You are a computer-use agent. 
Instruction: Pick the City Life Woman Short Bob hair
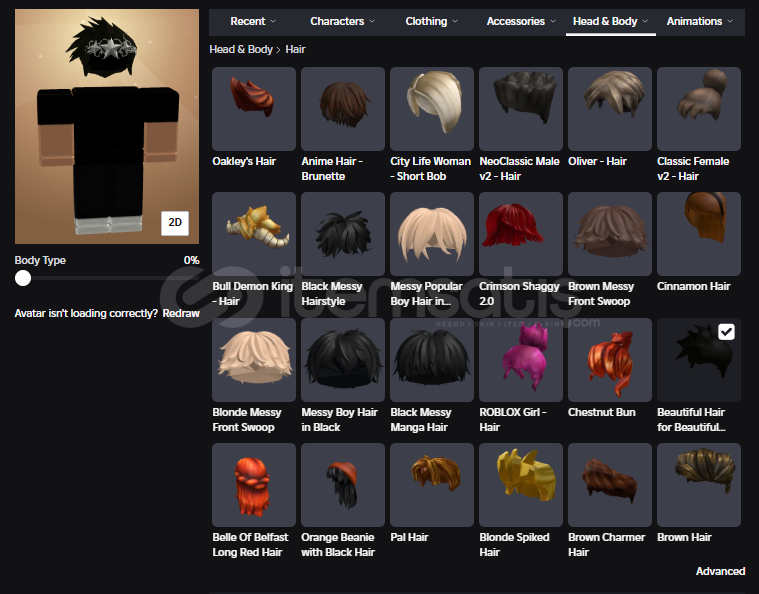432,109
